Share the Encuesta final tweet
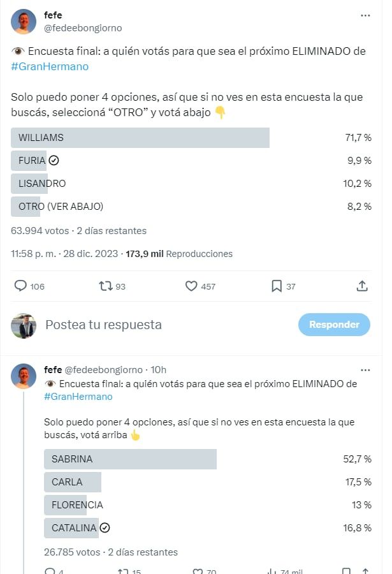The image size is (392, 574). (x=362, y=286)
